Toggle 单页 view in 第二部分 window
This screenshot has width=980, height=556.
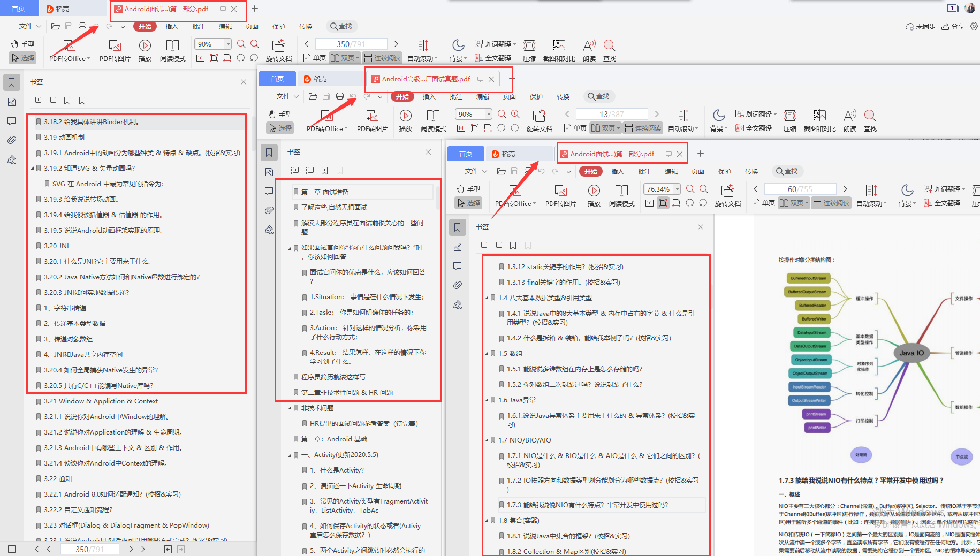pos(315,58)
